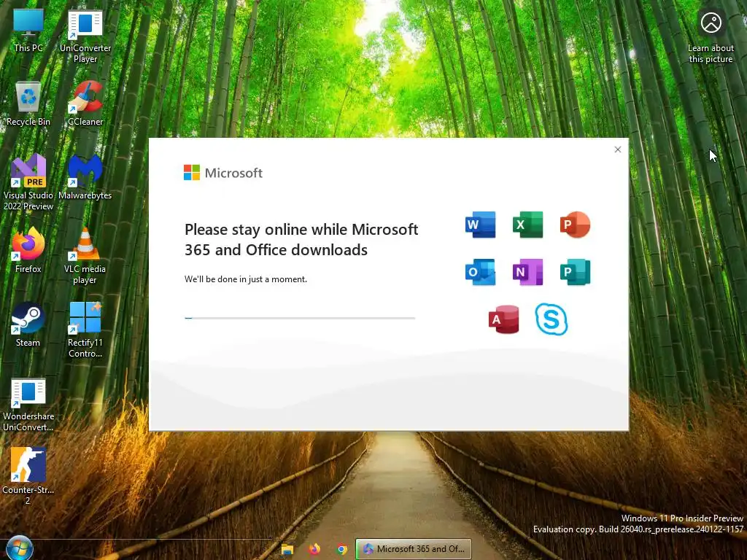Image resolution: width=747 pixels, height=560 pixels.
Task: Click the 'Please stay online' heading text
Action: tap(301, 239)
